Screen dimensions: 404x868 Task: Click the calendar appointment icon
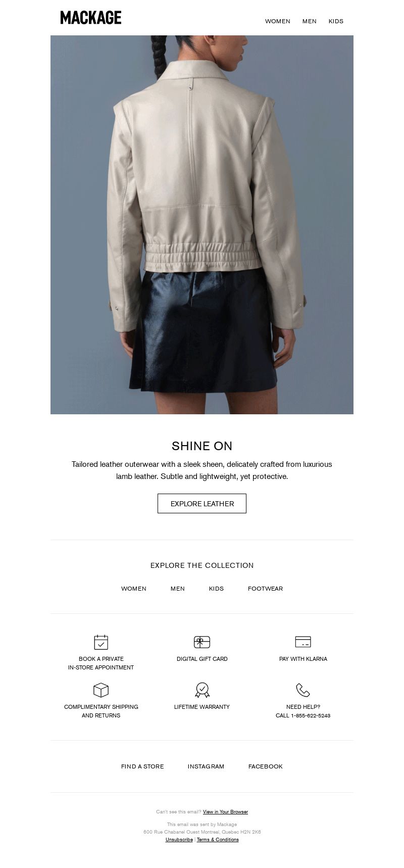tap(101, 642)
